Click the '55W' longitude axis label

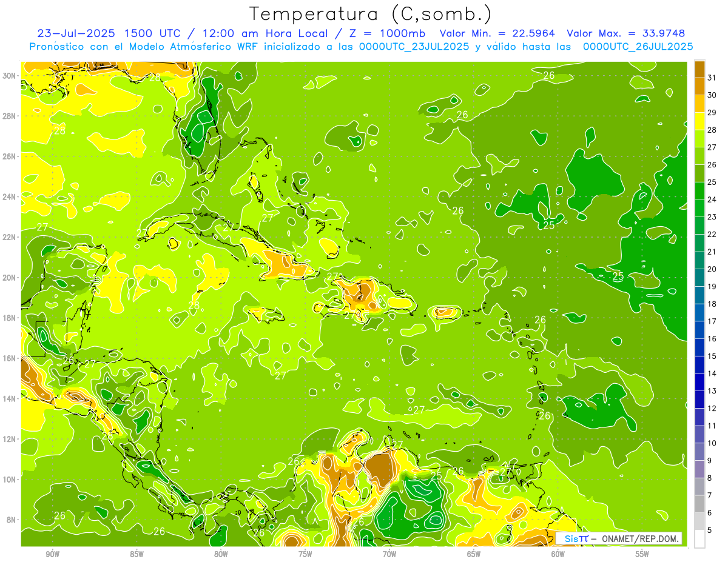coord(642,554)
